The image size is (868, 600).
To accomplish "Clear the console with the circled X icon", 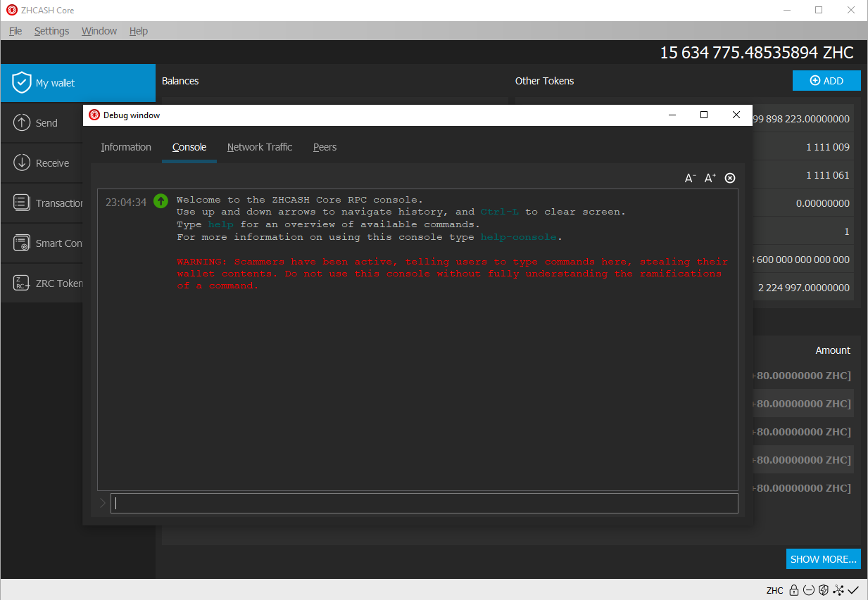I will pos(730,178).
